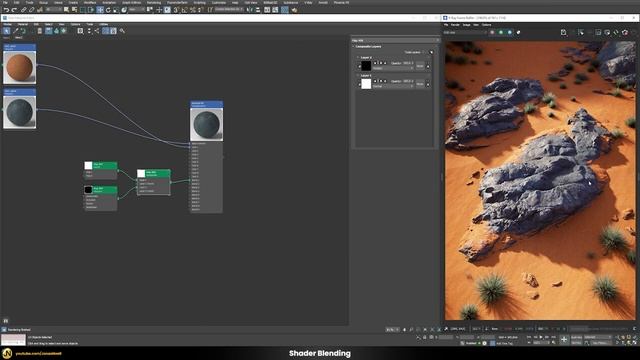Open the Utilities menu in Slate editor

(103, 24)
